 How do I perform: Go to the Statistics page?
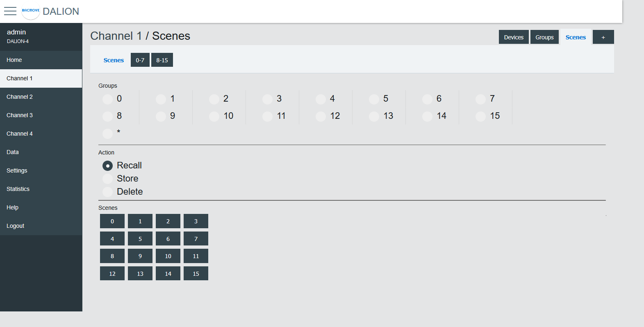pos(18,189)
